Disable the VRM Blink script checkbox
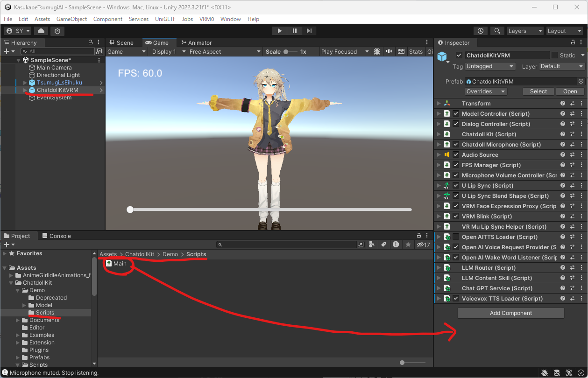 pos(456,217)
